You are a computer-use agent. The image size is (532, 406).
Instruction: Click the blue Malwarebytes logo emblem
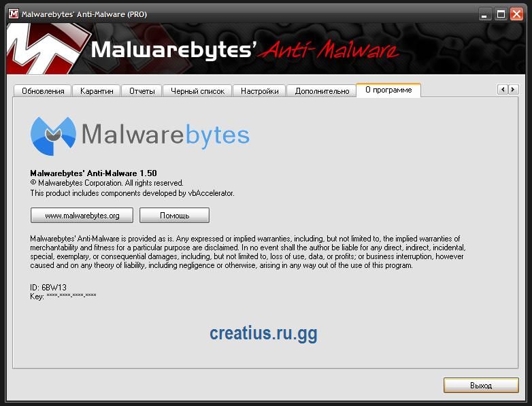tap(53, 135)
